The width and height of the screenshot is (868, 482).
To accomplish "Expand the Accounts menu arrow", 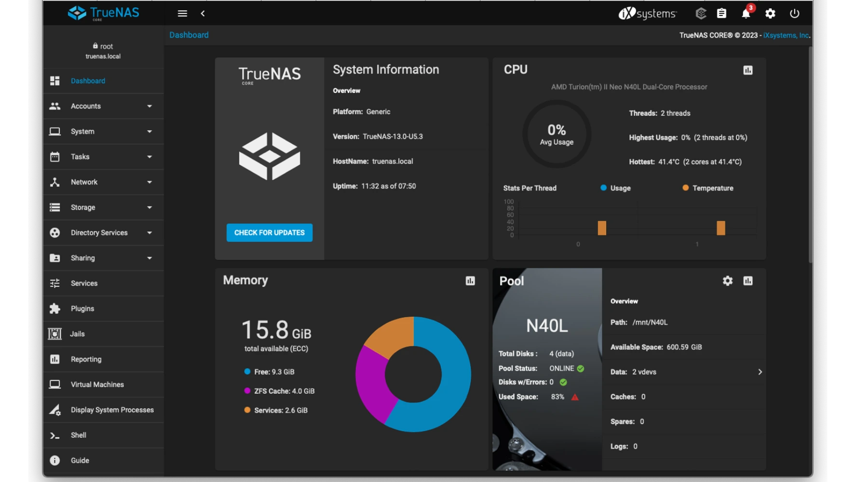I will coord(149,106).
